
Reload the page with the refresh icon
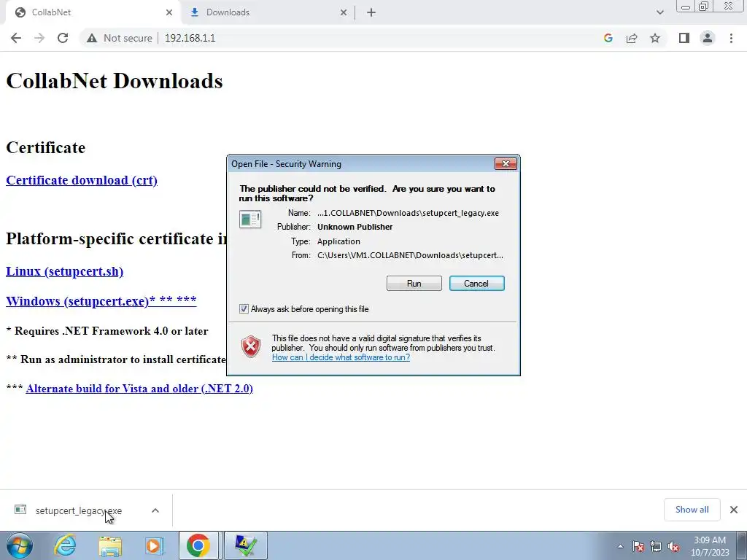63,38
